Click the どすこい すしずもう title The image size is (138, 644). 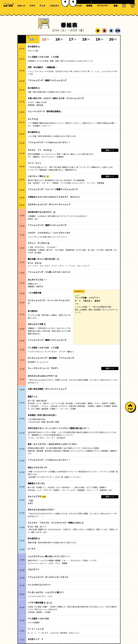(x=37, y=243)
